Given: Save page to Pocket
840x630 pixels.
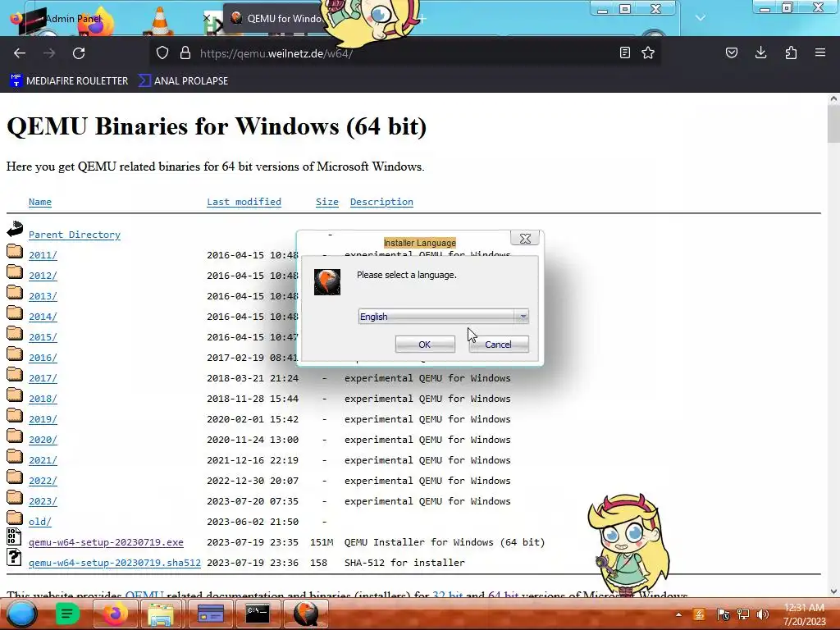Looking at the screenshot, I should (732, 52).
